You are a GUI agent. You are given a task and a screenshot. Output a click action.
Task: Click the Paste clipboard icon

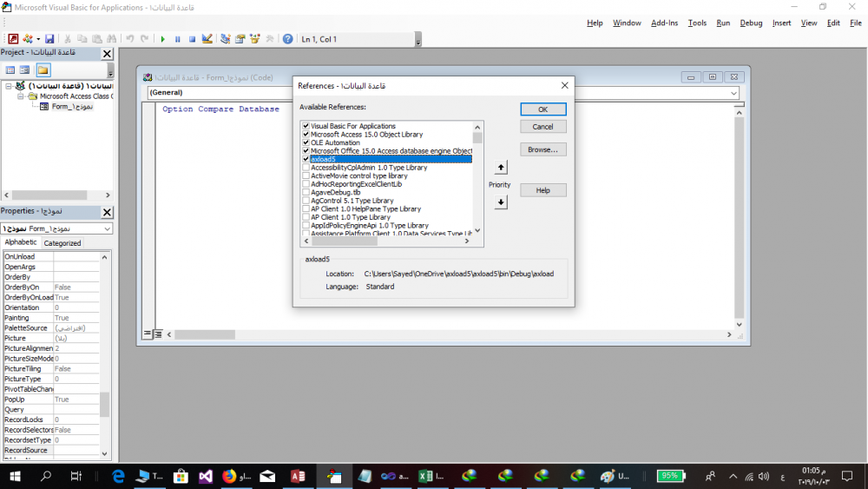click(97, 39)
